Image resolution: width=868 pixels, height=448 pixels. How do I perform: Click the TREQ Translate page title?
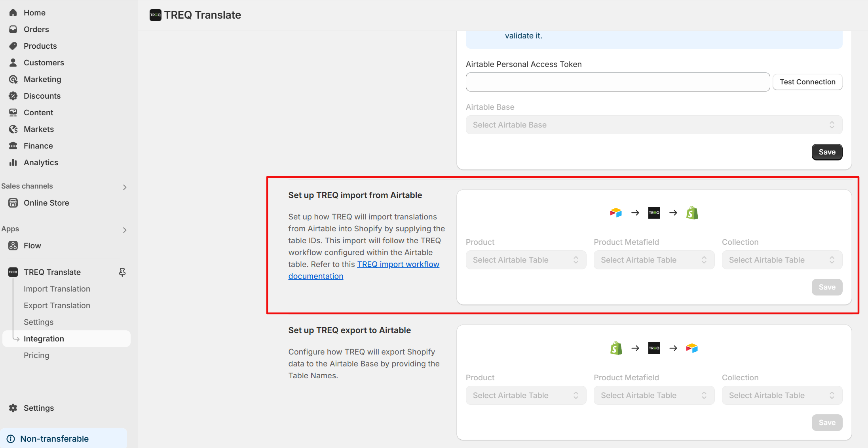point(202,15)
